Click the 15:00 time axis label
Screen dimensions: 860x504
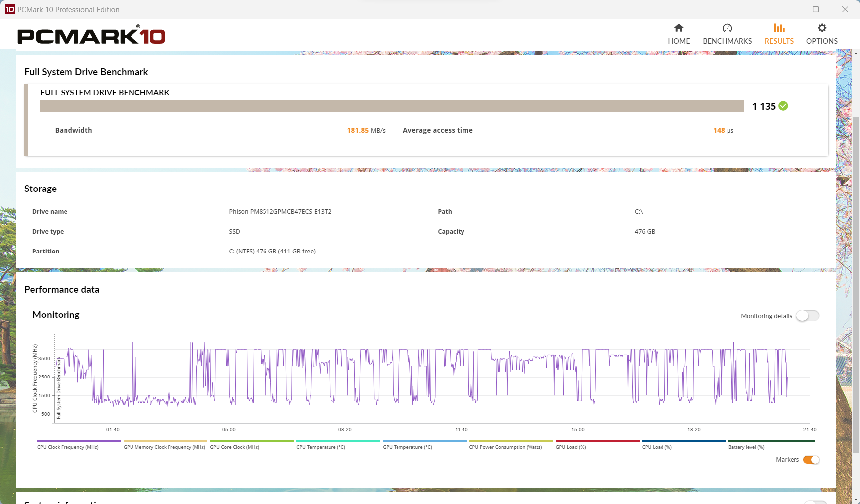pyautogui.click(x=578, y=430)
